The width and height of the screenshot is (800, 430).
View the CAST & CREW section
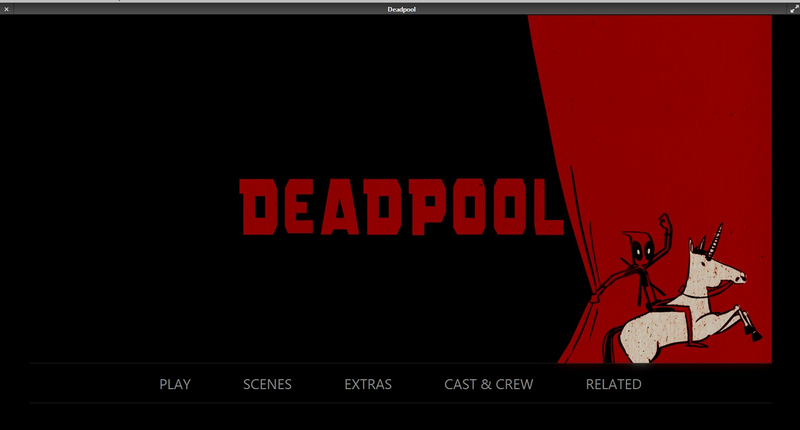[x=489, y=384]
